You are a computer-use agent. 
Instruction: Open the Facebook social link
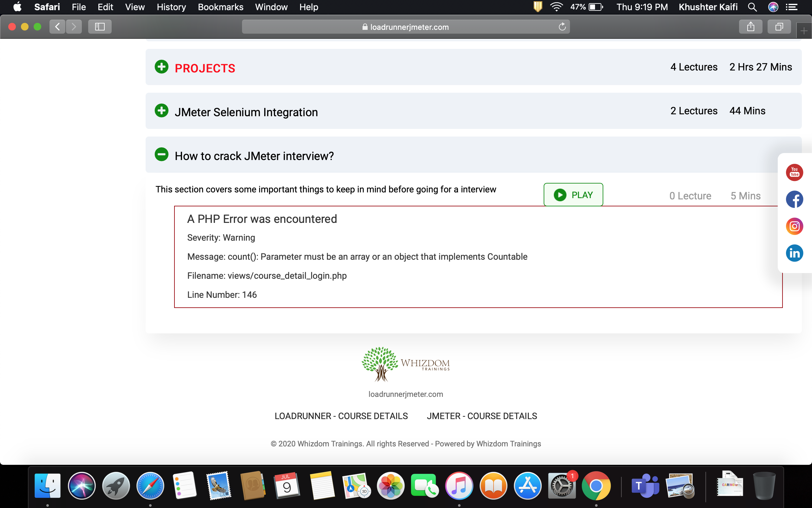[794, 199]
